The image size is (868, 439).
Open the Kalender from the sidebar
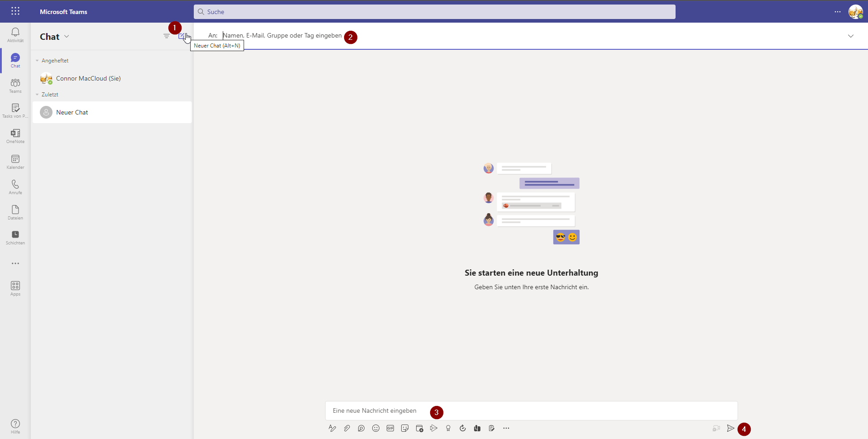(15, 162)
